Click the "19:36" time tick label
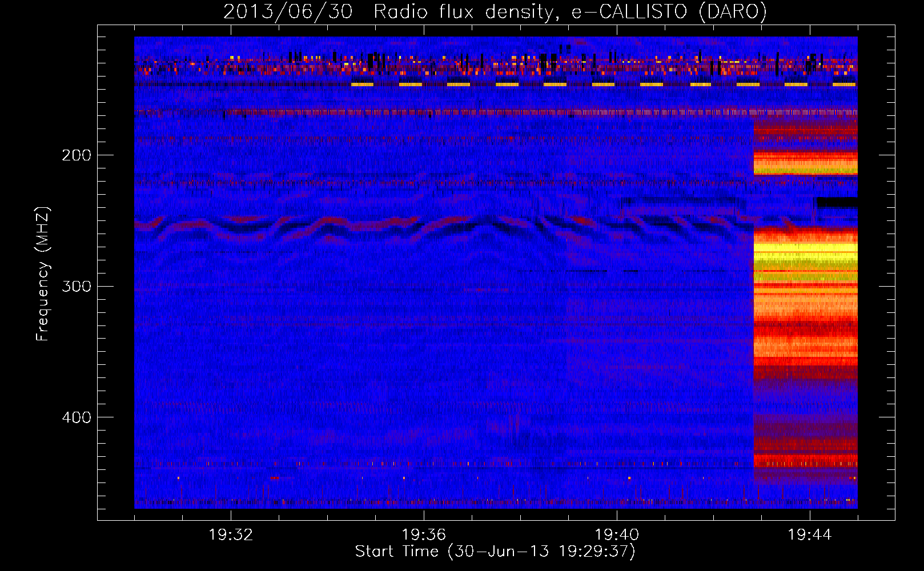Viewport: 924px width, 571px height. [424, 535]
